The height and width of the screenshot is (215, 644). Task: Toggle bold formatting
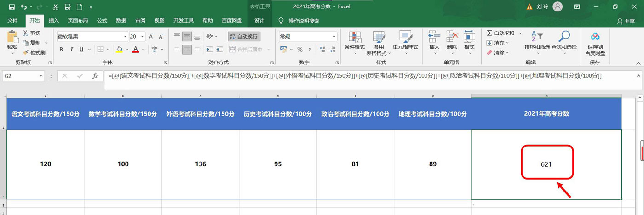pyautogui.click(x=61, y=50)
